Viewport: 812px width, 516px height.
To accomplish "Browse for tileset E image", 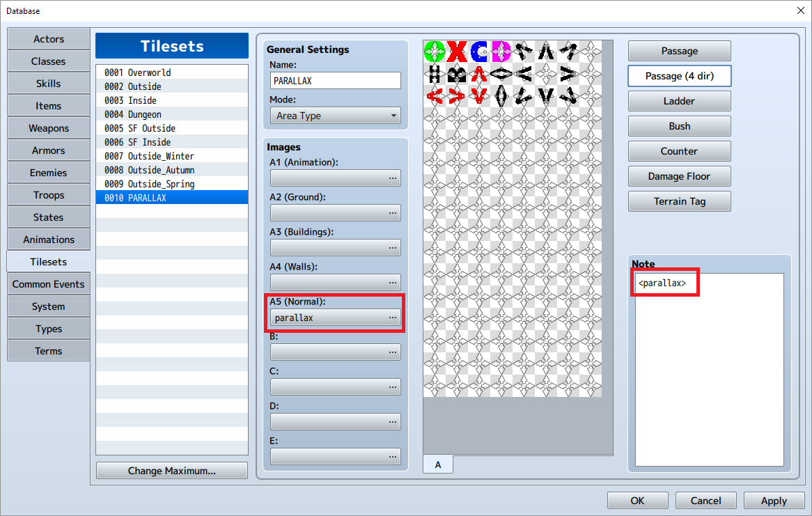I will [335, 456].
